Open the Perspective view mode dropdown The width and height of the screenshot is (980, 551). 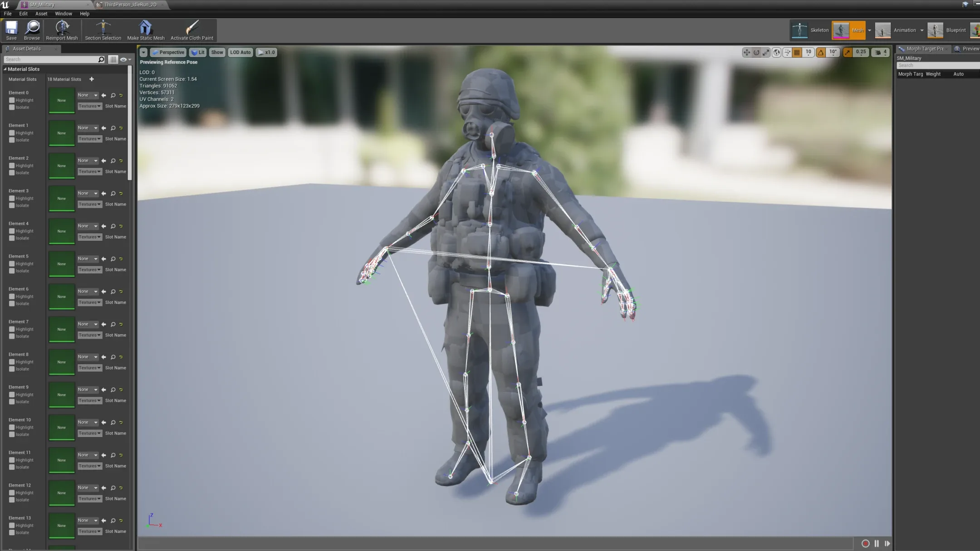(x=168, y=52)
